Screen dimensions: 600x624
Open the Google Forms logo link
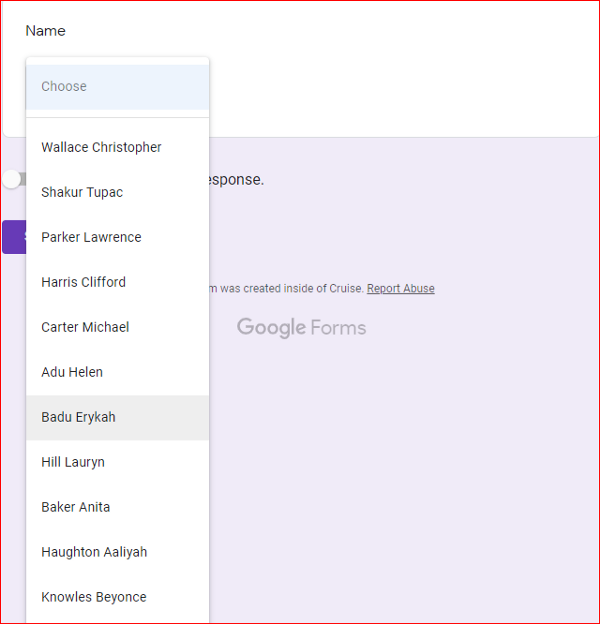301,328
